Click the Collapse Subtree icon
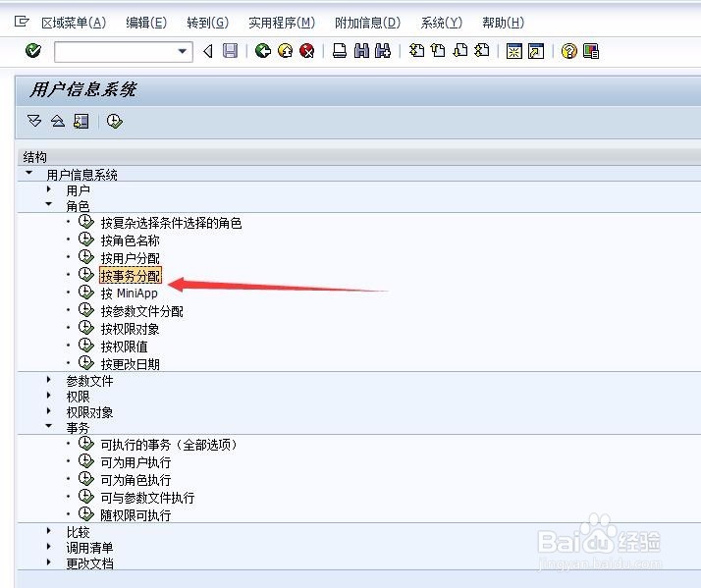Screen dimensions: 701x588 pos(58,121)
